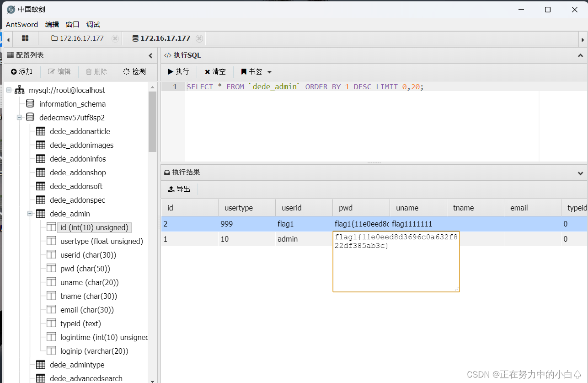Open the 书签 bookmark dropdown
588x383 pixels.
coord(257,72)
